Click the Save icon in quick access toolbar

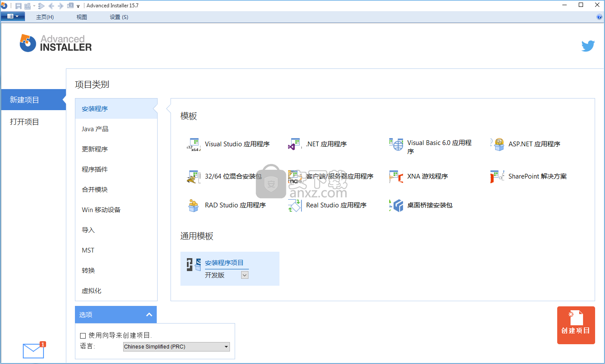pyautogui.click(x=18, y=6)
